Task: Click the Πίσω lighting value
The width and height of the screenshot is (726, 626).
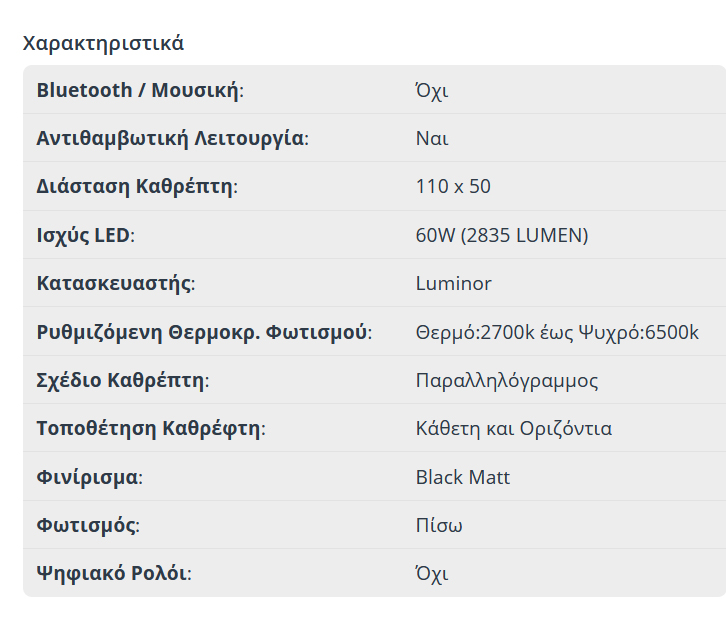Action: [439, 525]
